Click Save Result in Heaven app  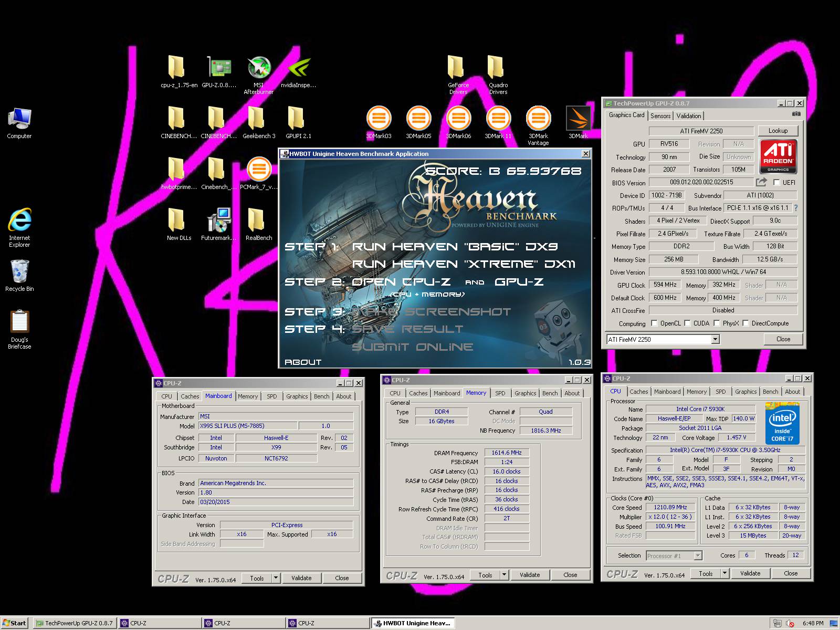click(x=407, y=329)
